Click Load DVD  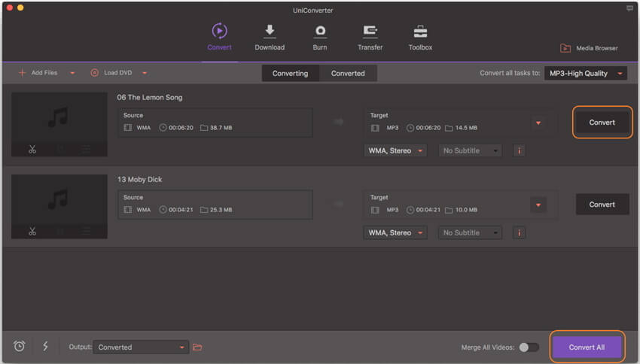111,72
